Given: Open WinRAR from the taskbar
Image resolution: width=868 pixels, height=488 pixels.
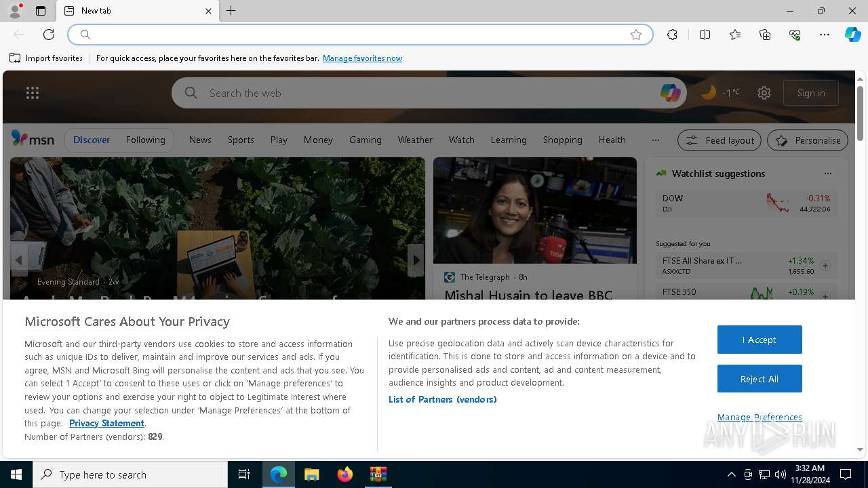Looking at the screenshot, I should (378, 474).
